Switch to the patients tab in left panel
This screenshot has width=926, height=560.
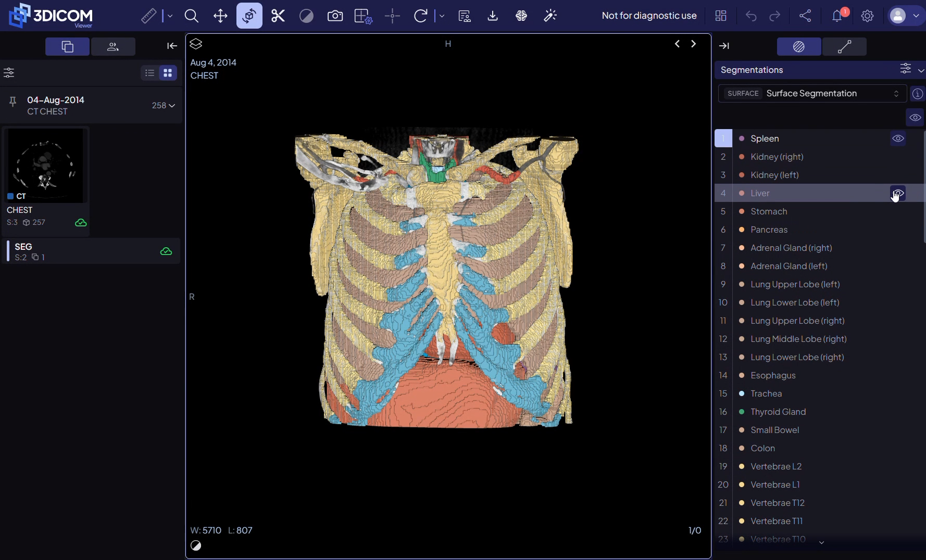(113, 47)
